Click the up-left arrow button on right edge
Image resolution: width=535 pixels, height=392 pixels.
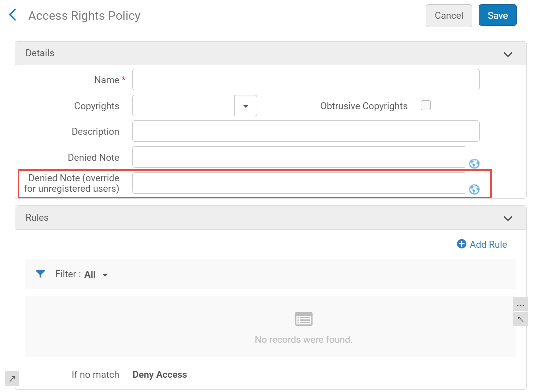520,319
